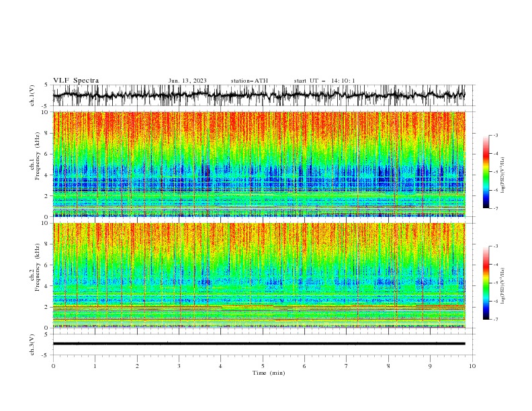
Task: Click the ch.2 'Frequency (kHz)' axis label
Action: [x=38, y=267]
